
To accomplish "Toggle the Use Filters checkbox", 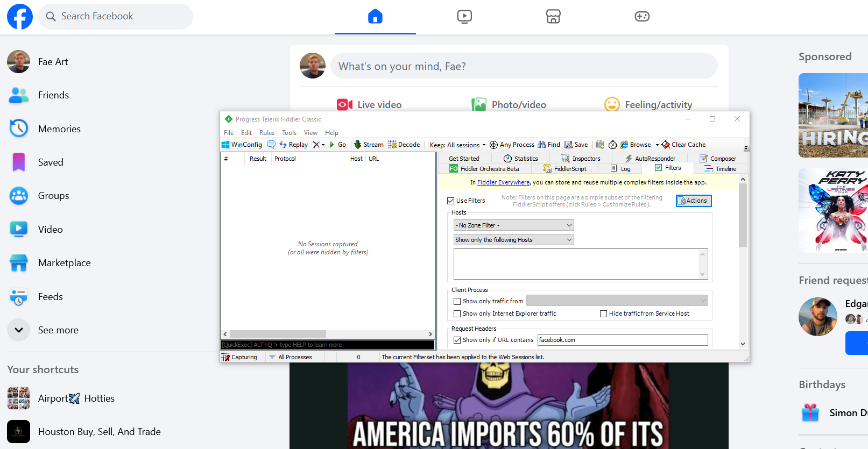I will [451, 201].
